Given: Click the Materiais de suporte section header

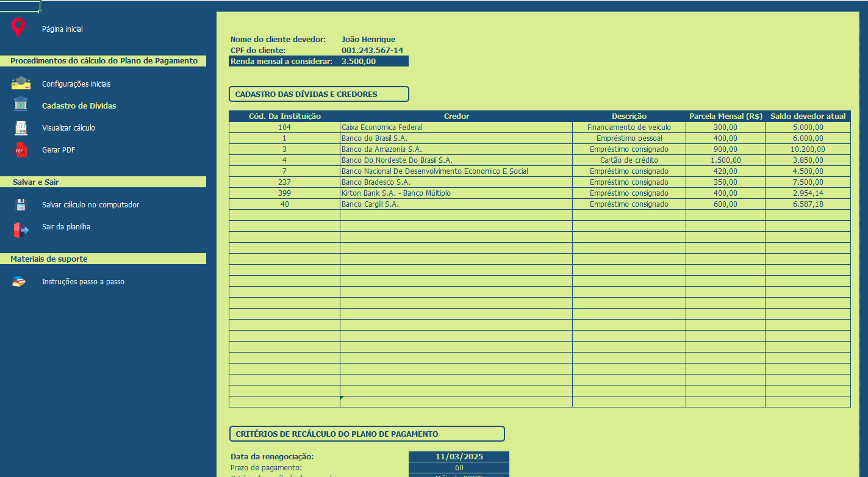Looking at the screenshot, I should pyautogui.click(x=103, y=259).
